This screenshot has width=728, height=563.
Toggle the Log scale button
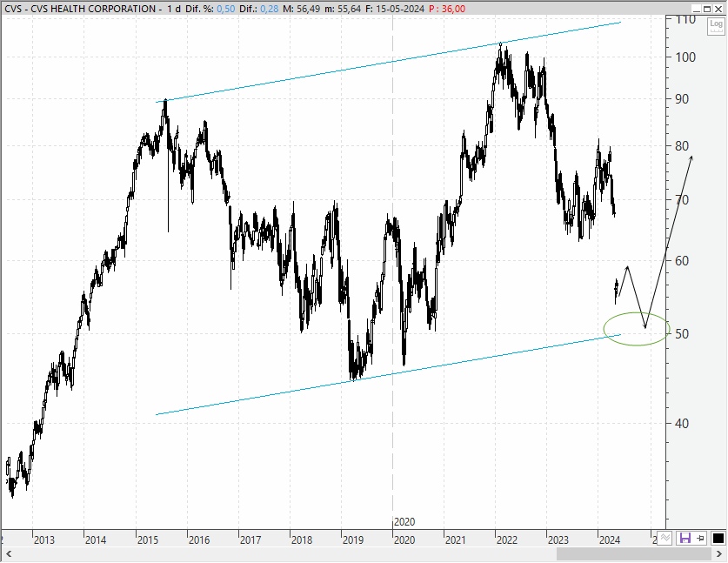tap(716, 26)
